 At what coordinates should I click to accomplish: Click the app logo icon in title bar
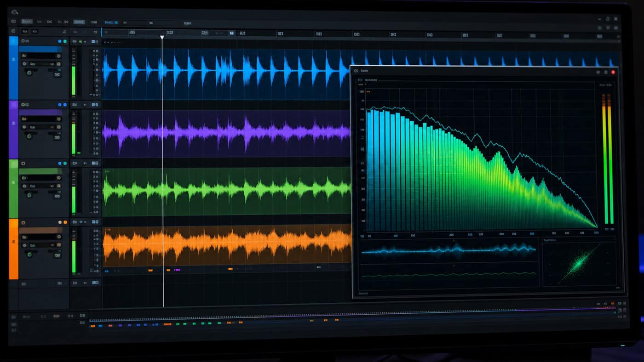pos(15,12)
